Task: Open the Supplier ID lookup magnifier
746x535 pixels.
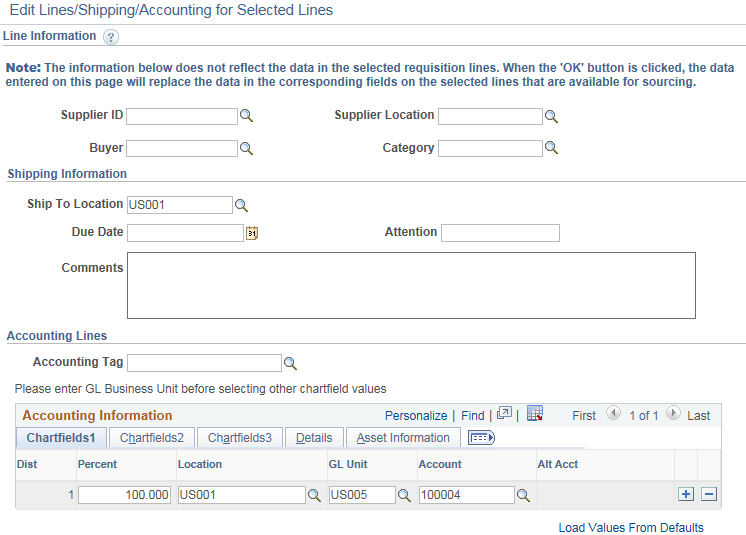Action: coord(246,116)
